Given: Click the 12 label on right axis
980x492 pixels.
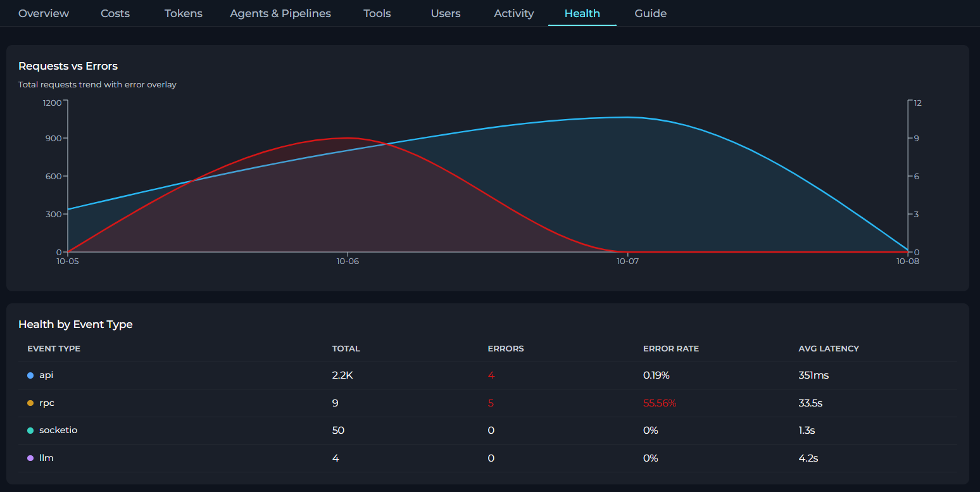Looking at the screenshot, I should coord(917,103).
